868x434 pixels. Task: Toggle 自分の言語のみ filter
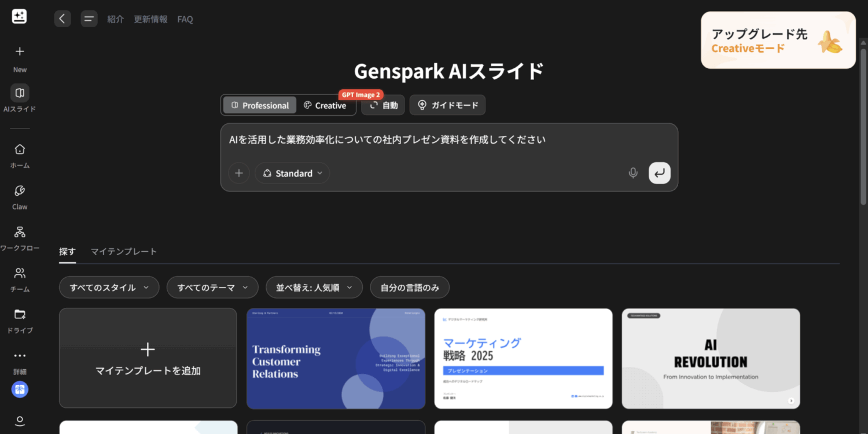(410, 288)
